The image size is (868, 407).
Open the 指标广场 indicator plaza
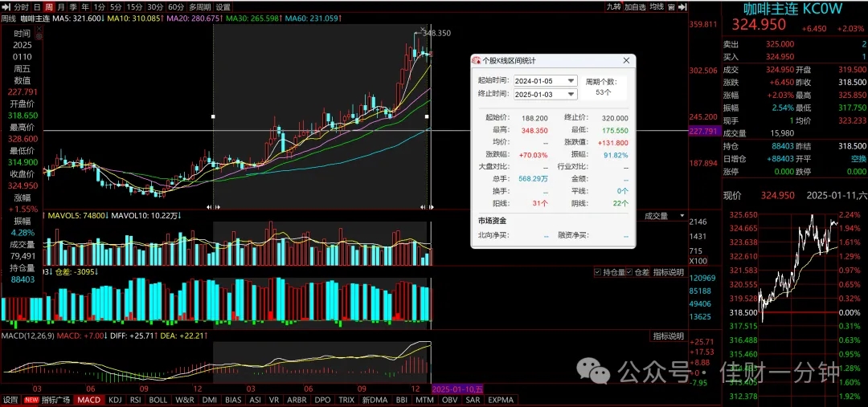[56, 400]
